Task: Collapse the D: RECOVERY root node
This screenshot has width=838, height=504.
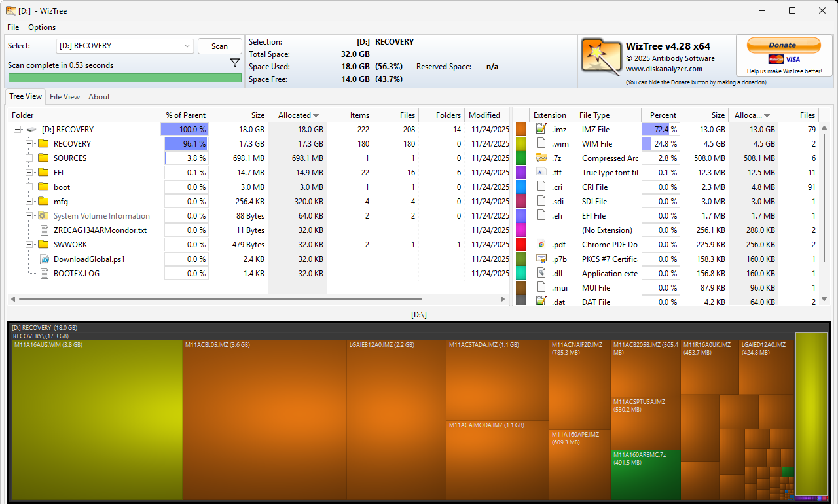Action: coord(18,130)
